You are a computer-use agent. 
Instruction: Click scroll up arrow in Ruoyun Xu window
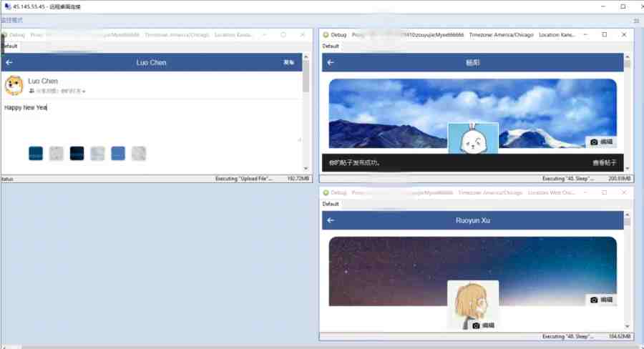tap(627, 215)
